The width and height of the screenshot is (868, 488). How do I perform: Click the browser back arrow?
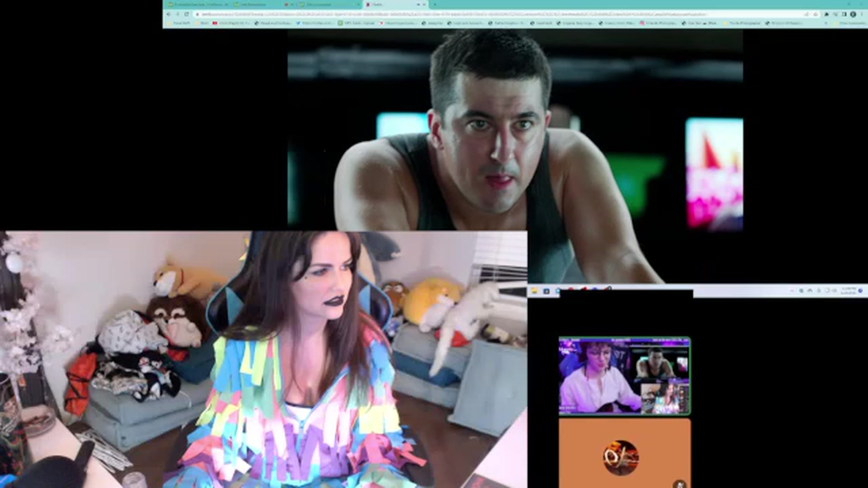169,14
